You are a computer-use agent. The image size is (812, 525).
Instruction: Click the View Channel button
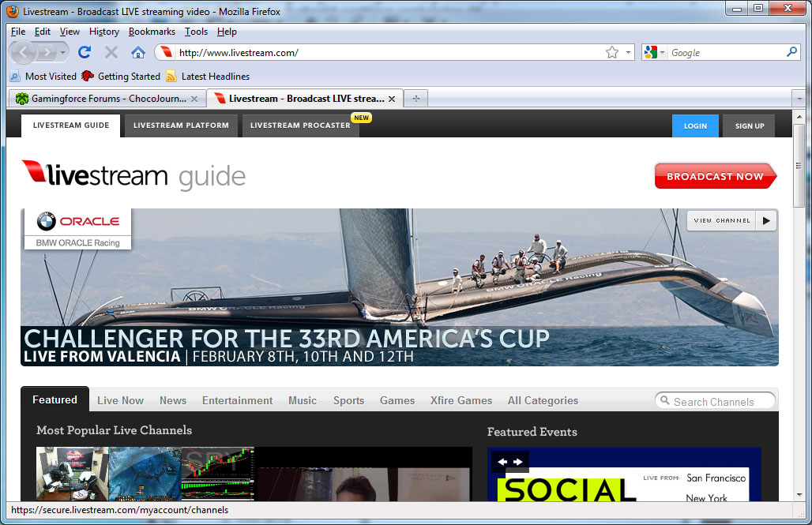(722, 220)
